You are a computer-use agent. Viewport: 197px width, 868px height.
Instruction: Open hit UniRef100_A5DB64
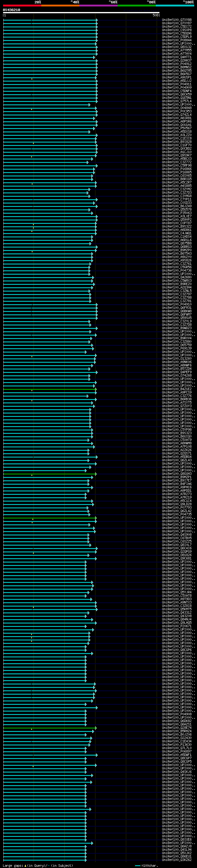click(x=177, y=457)
